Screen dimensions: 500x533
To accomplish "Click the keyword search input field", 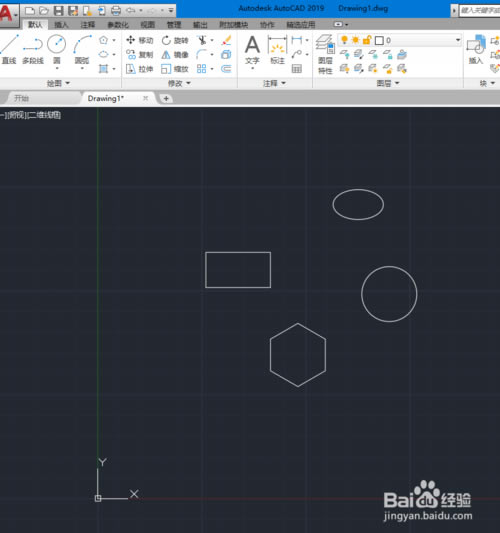I will coord(480,11).
